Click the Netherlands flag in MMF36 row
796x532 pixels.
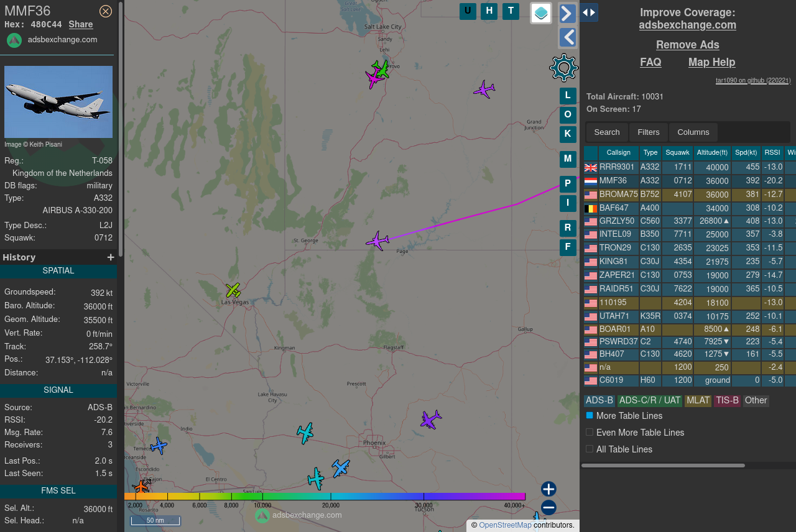(x=591, y=181)
